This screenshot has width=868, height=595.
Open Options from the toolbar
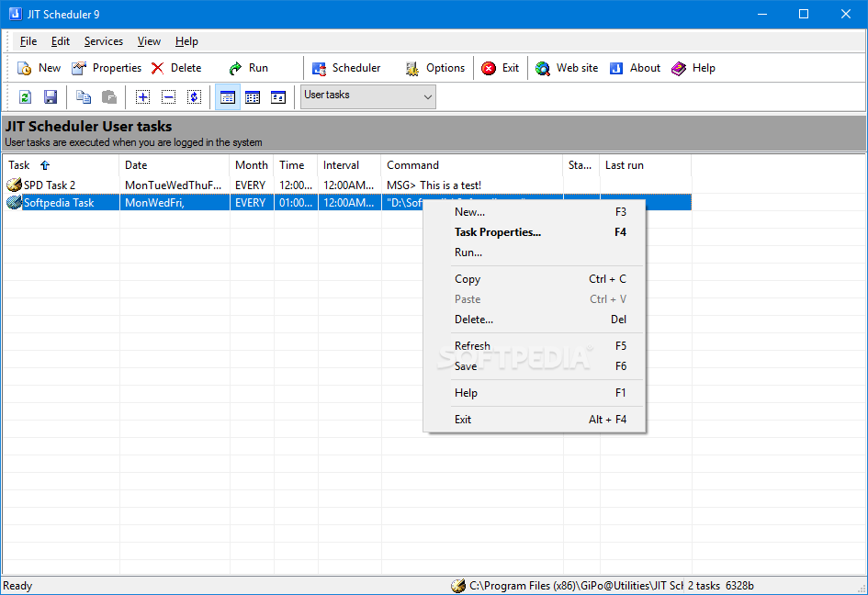[x=435, y=68]
